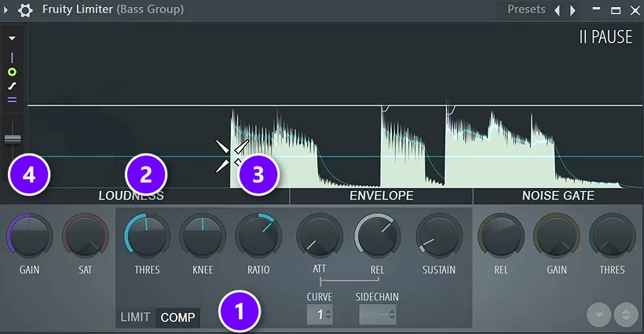The width and height of the screenshot is (644, 334).
Task: Minimize the Fruity Limiter window
Action: [596, 9]
